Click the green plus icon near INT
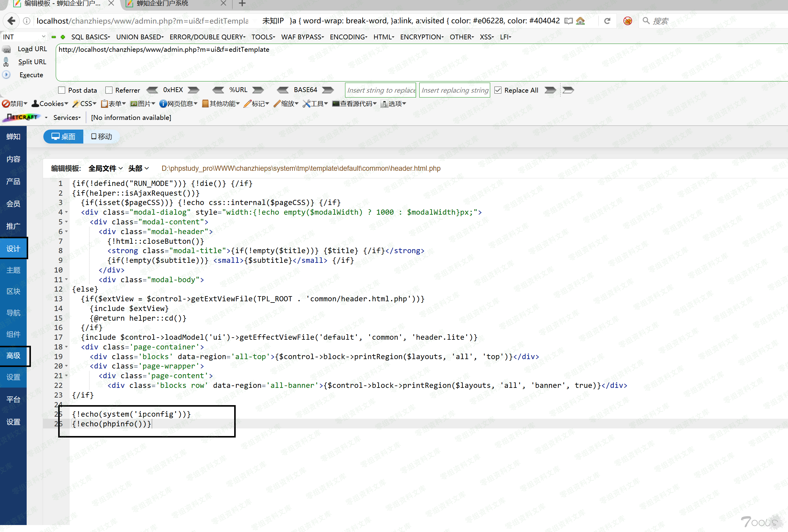Screen dimensions: 788x532 [63, 37]
